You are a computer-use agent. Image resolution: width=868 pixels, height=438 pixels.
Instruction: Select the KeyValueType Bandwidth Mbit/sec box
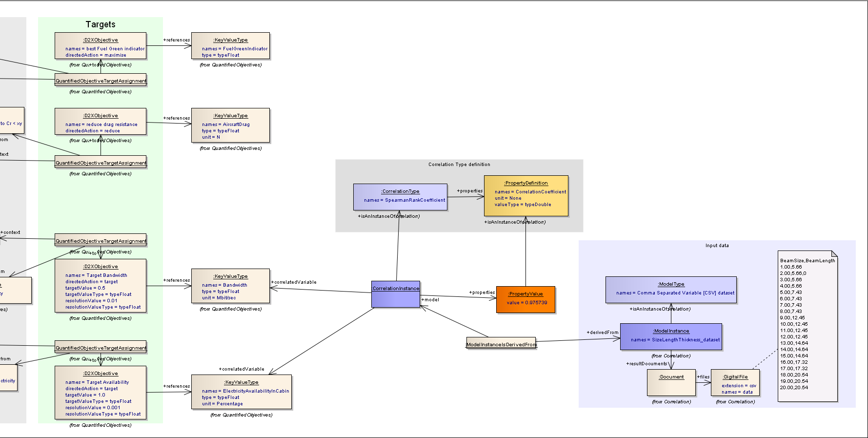[230, 286]
